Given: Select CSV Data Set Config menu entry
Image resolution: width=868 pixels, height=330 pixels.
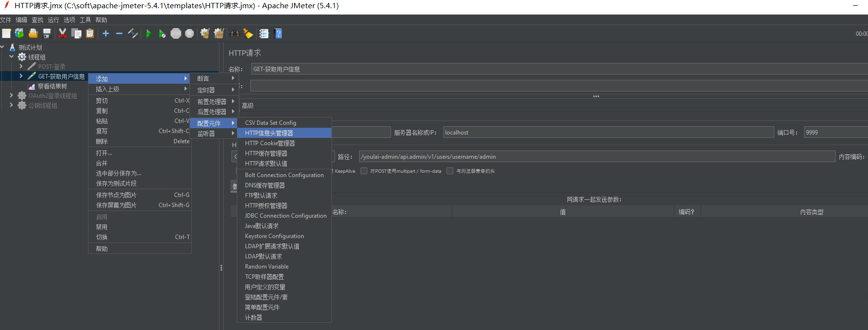Looking at the screenshot, I should pyautogui.click(x=284, y=123).
